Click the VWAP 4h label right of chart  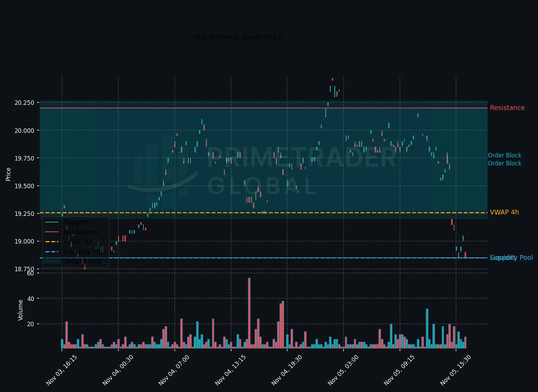[x=504, y=212]
